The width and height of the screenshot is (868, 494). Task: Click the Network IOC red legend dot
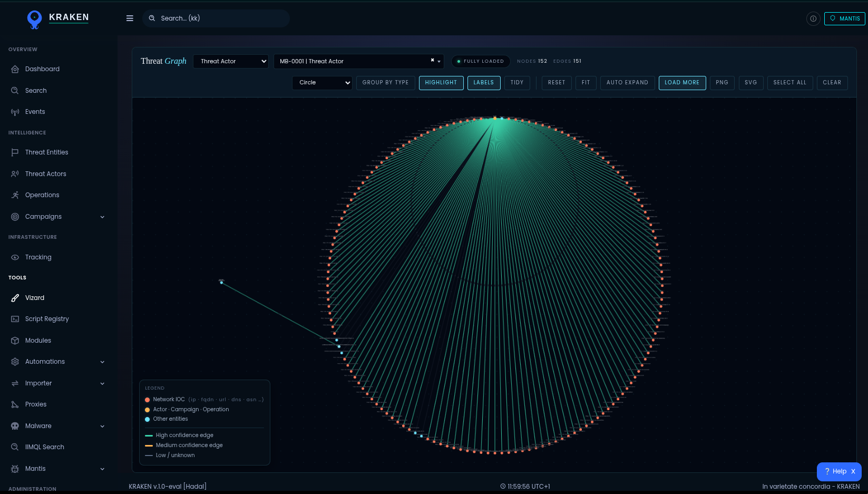[148, 400]
